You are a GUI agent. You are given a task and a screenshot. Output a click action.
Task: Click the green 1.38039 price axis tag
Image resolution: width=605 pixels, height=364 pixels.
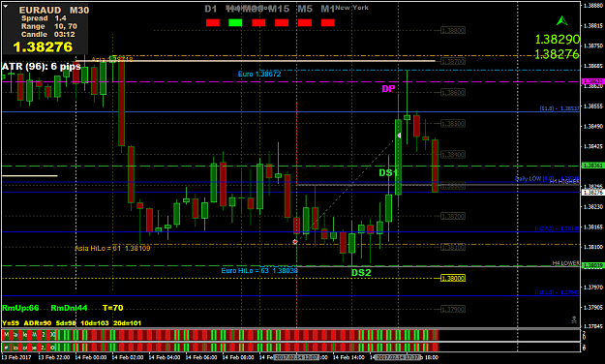[592, 265]
